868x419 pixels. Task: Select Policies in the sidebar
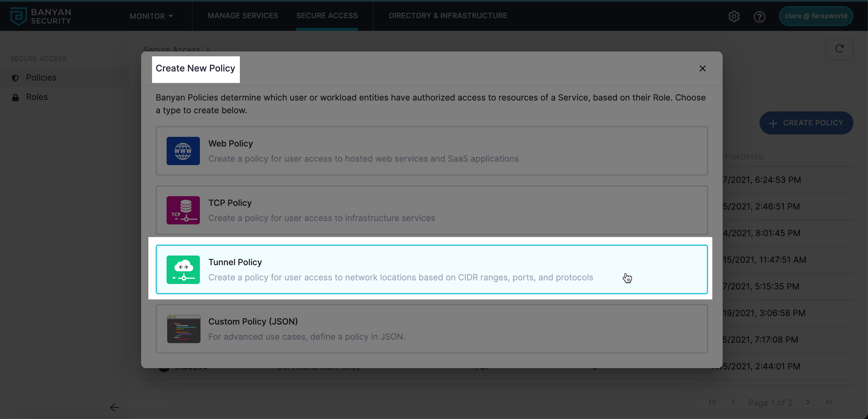(41, 78)
